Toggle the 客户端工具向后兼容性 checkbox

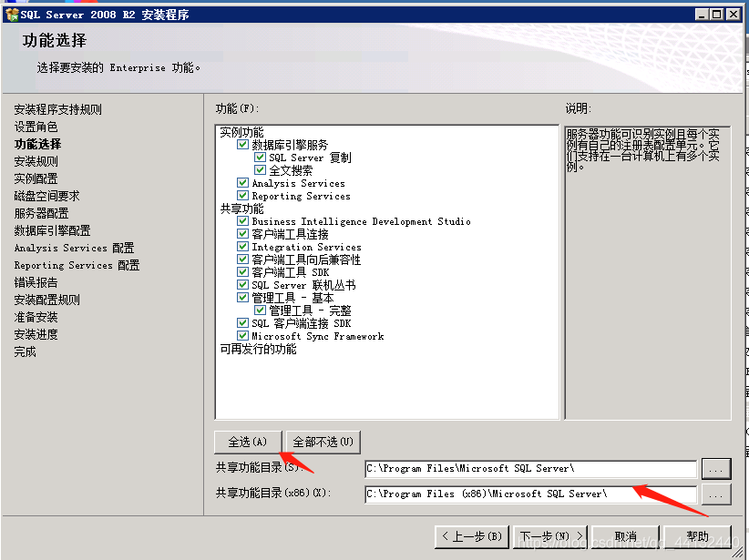(x=242, y=260)
